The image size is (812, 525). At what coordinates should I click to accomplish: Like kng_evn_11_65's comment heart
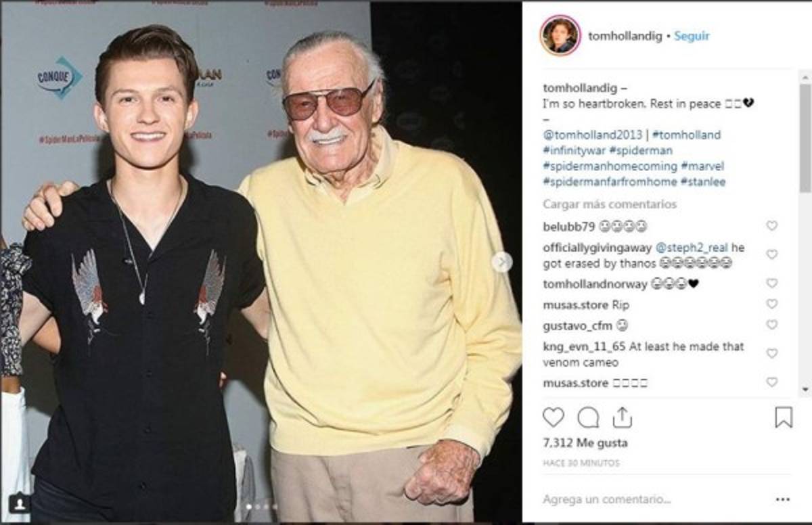click(771, 353)
